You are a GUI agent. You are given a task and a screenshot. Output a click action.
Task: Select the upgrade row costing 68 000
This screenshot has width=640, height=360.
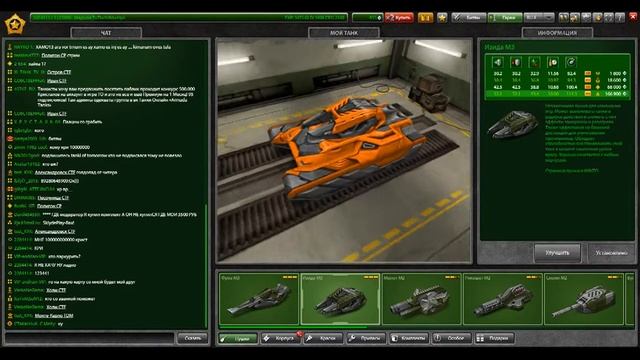[x=558, y=87]
